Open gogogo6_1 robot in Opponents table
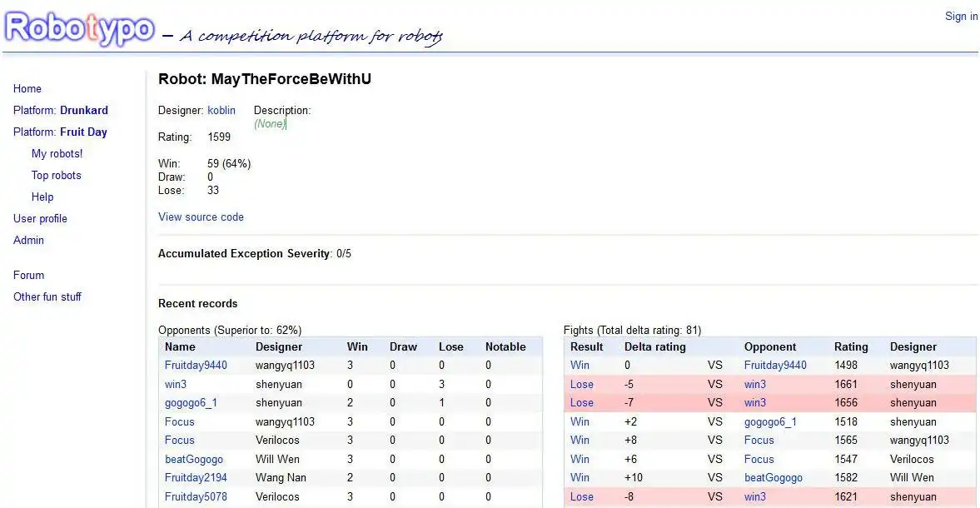The height and width of the screenshot is (508, 980). pos(191,403)
